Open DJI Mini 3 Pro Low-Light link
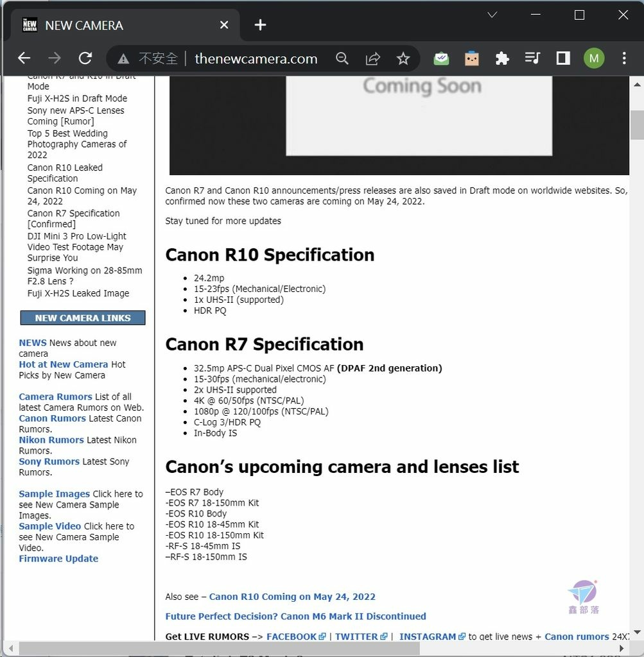The width and height of the screenshot is (644, 657). (x=76, y=247)
